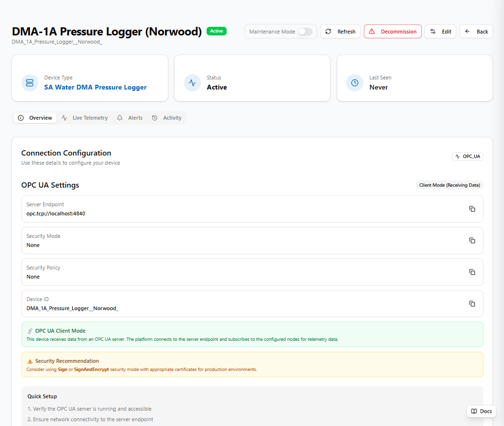The height and width of the screenshot is (426, 504).
Task: Click the Docs book icon
Action: [x=474, y=411]
